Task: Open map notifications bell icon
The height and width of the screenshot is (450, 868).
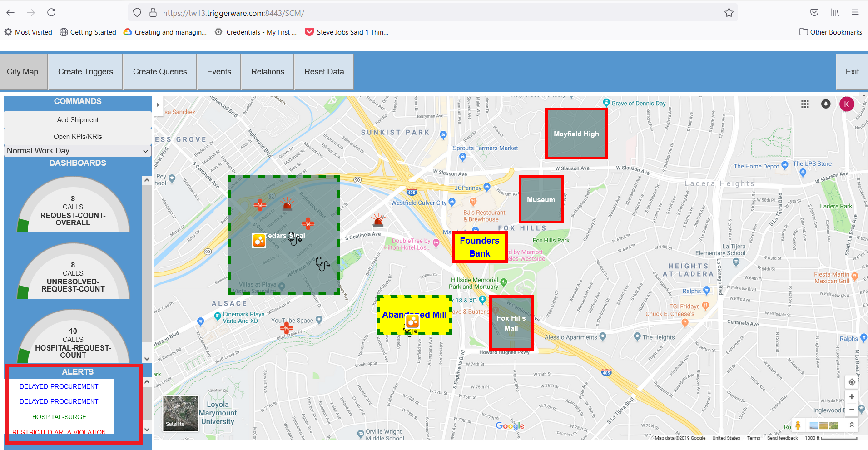Action: [826, 104]
